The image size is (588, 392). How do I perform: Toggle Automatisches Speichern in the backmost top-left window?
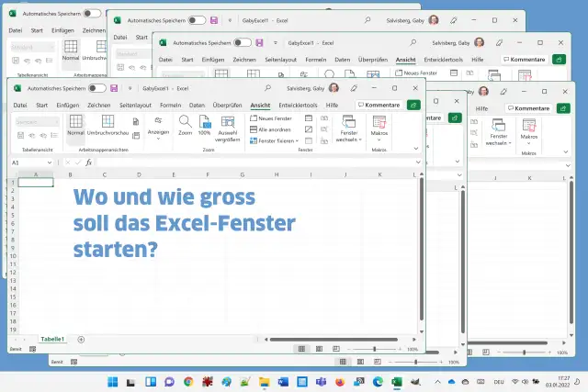[91, 14]
